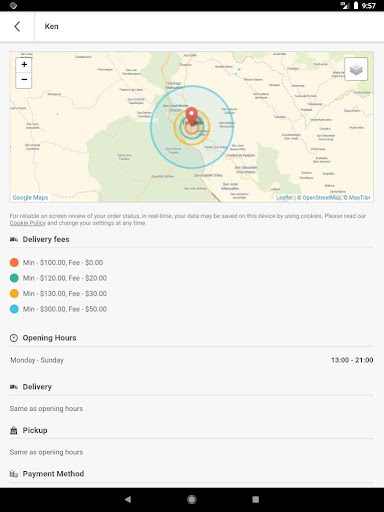This screenshot has height=512, width=384.
Task: Tap the battery icon in status bar
Action: (x=356, y=5)
